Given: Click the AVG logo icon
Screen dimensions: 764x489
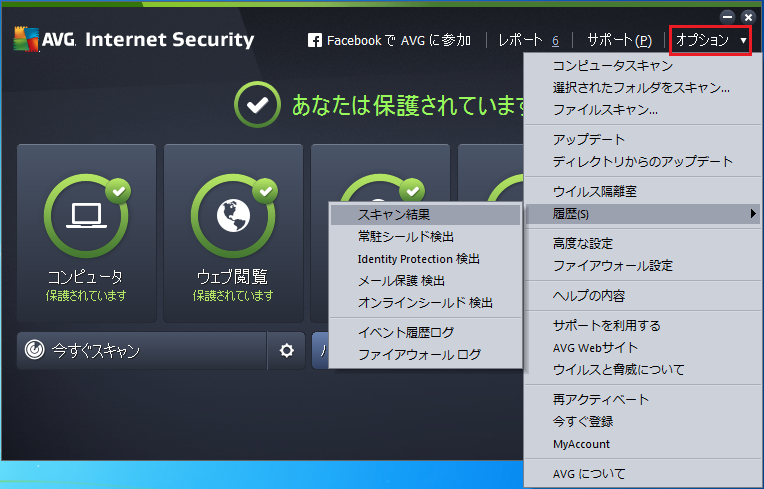Looking at the screenshot, I should click(x=26, y=39).
